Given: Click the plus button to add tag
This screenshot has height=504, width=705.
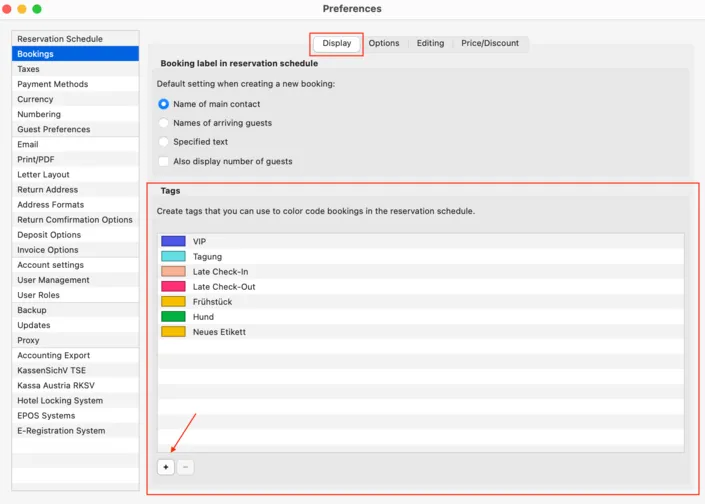Looking at the screenshot, I should (x=166, y=467).
